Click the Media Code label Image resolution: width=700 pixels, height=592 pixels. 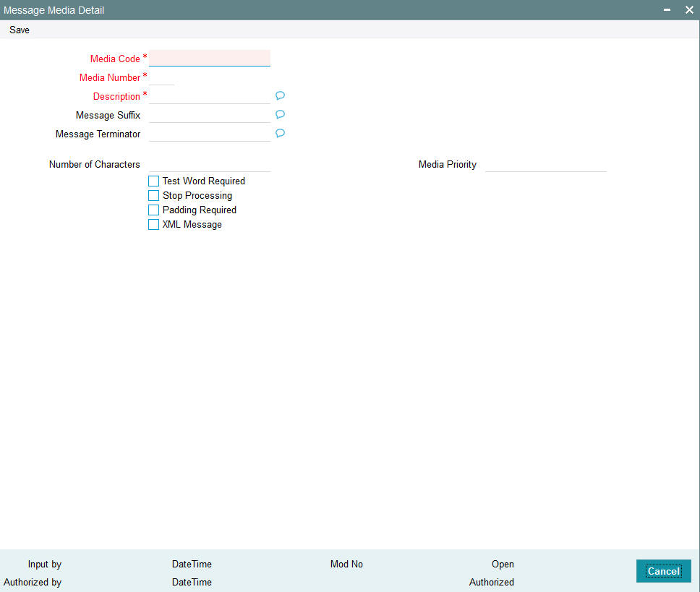point(115,59)
